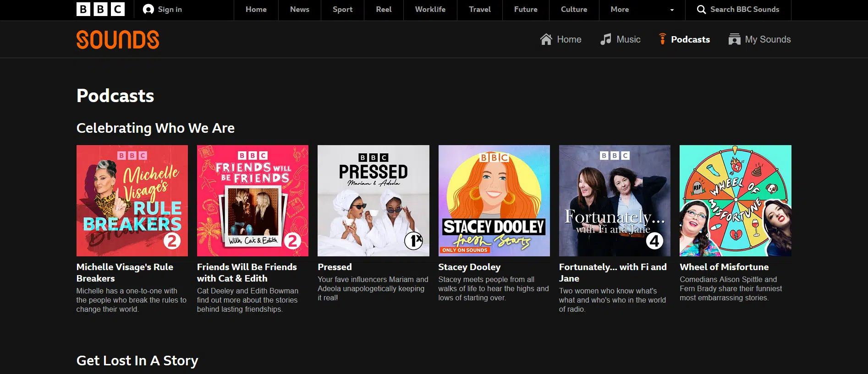The width and height of the screenshot is (868, 374).
Task: Click description 'Comedians Alison Spittle and Fern Brady'
Action: click(x=731, y=288)
